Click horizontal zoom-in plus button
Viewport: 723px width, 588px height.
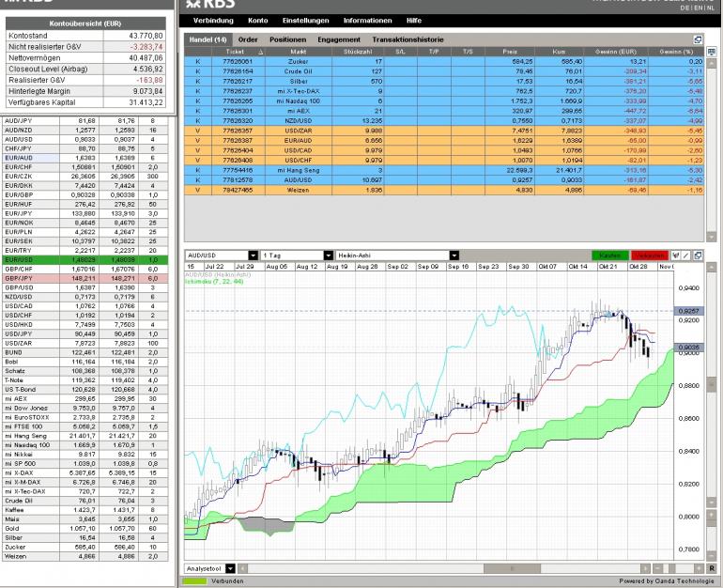pos(699,568)
